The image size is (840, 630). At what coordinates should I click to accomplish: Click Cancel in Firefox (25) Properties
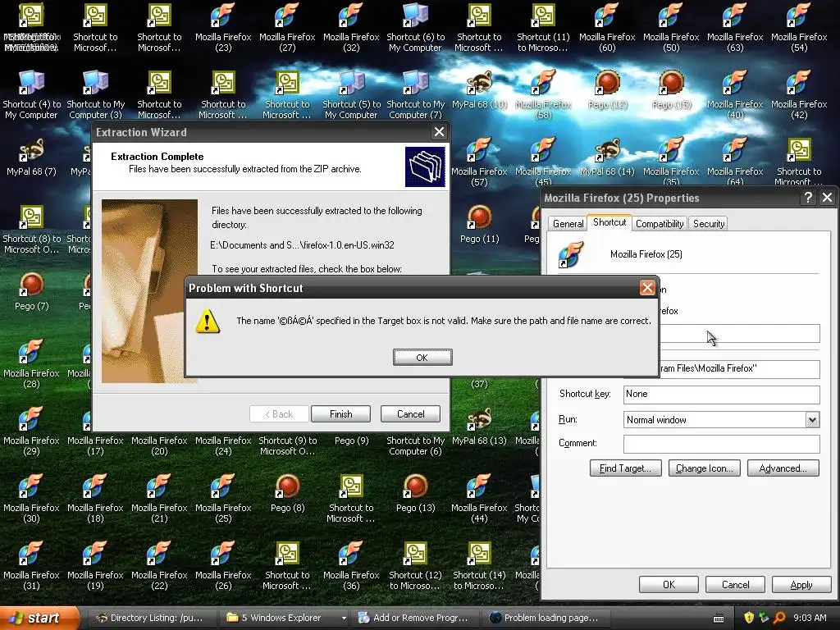click(735, 584)
